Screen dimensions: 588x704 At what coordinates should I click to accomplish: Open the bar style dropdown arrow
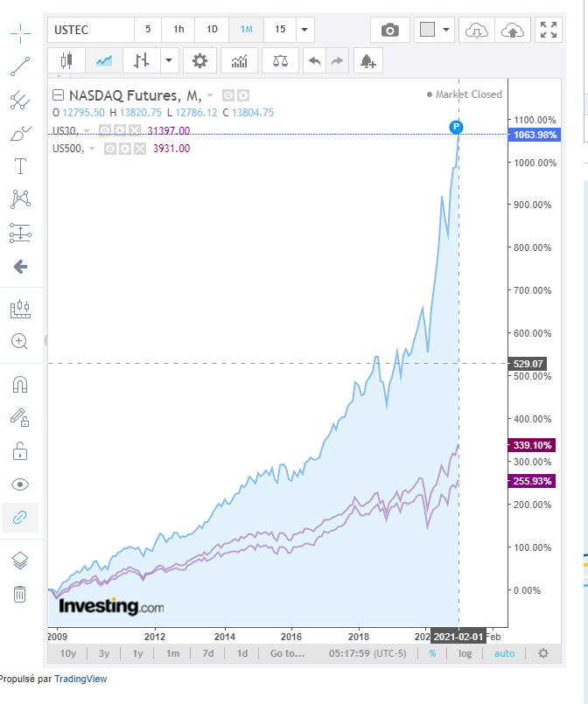tap(169, 60)
